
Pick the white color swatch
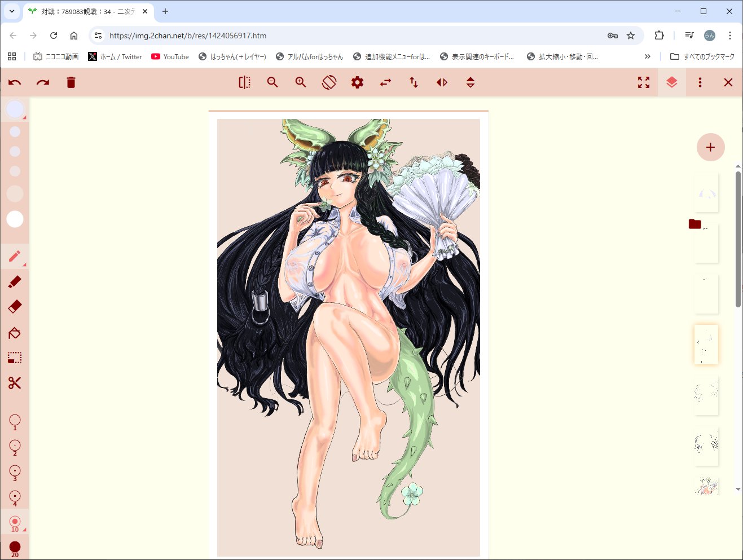(15, 219)
